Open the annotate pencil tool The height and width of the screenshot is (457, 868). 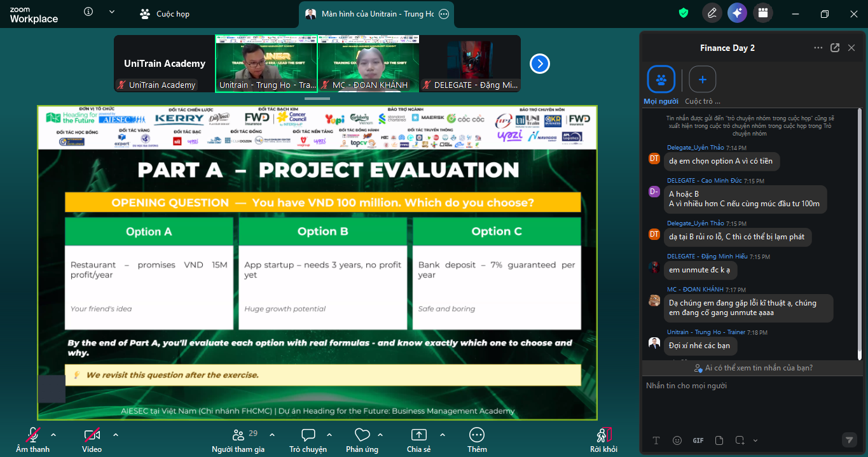point(712,13)
